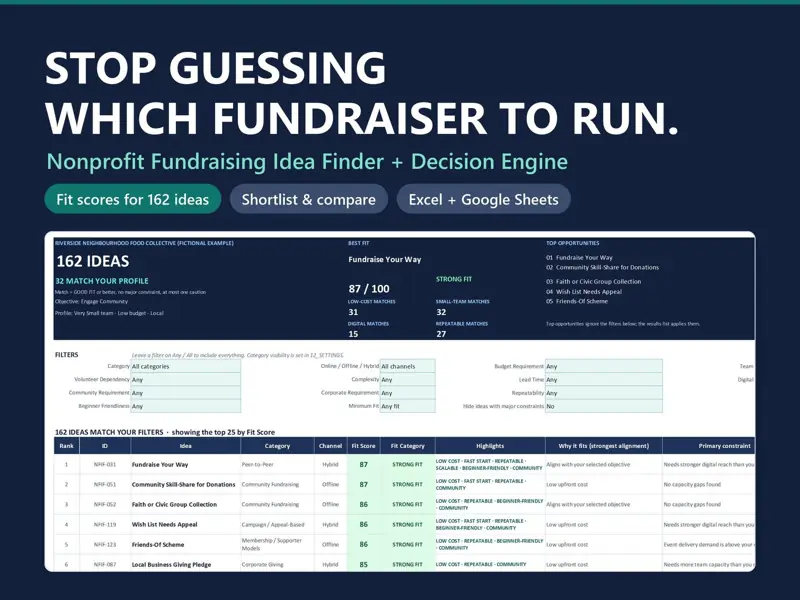800x600 pixels.
Task: Click the 'Excel + Google Sheets' pill
Action: 483,199
